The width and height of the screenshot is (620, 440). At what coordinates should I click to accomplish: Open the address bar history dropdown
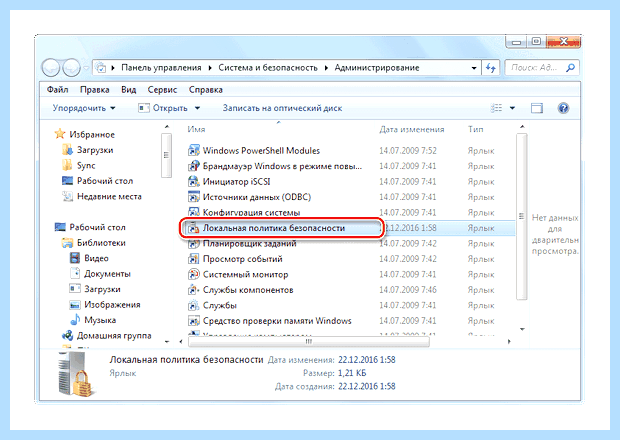474,68
